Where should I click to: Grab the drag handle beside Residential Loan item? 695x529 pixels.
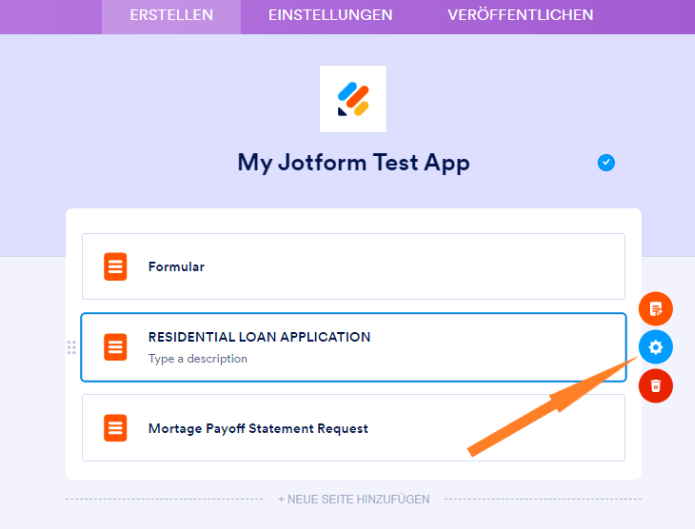coord(71,347)
